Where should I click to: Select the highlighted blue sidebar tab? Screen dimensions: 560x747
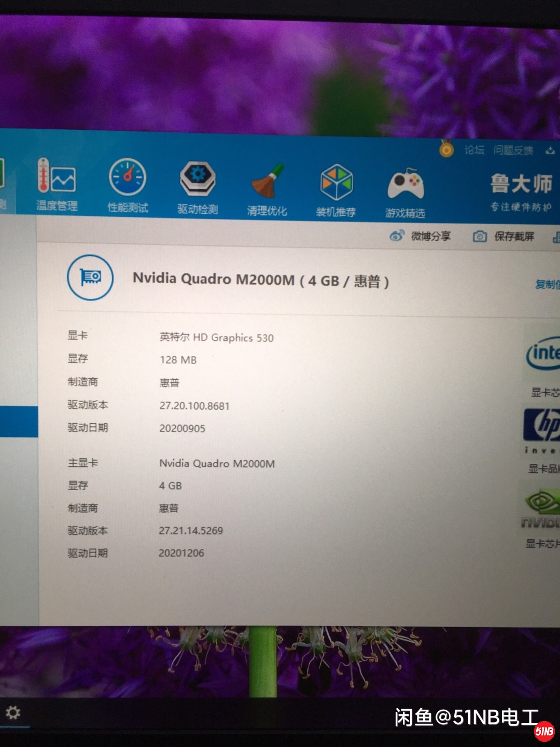pos(19,422)
